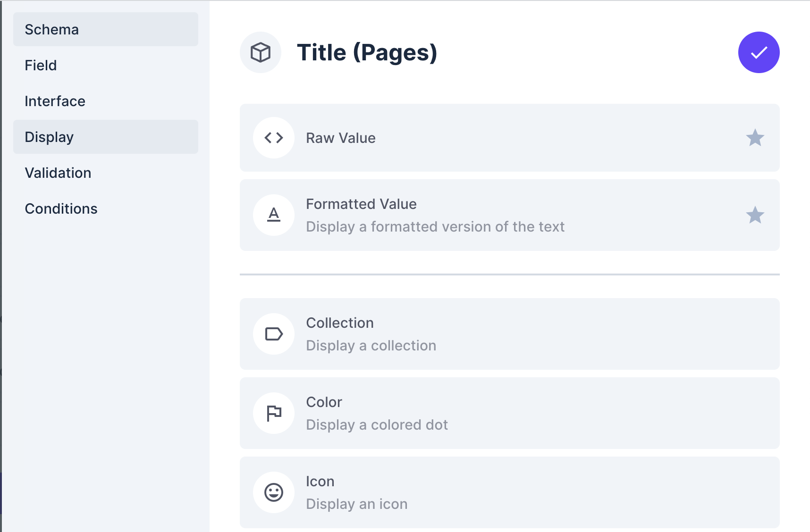
Task: Confirm changes with the purple checkmark button
Action: point(759,52)
